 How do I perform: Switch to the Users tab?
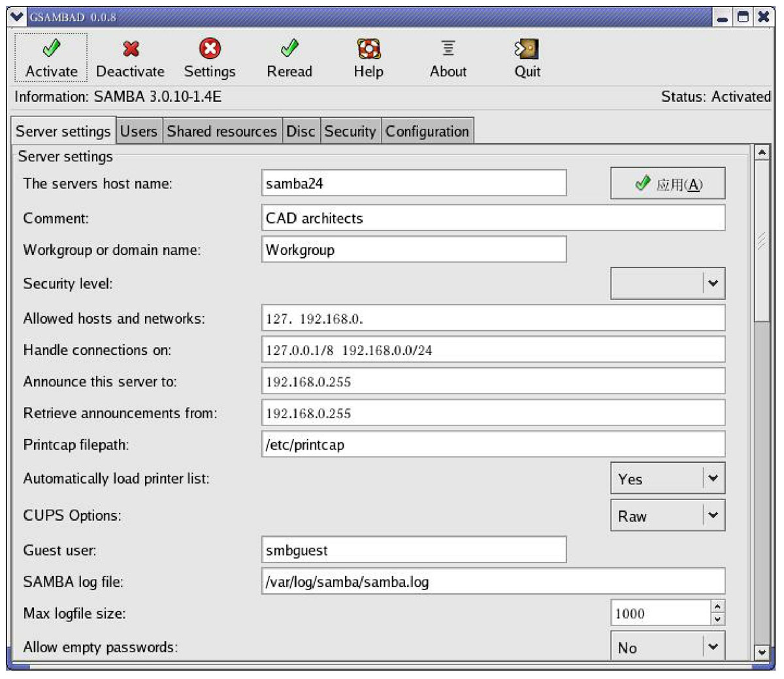pos(139,131)
